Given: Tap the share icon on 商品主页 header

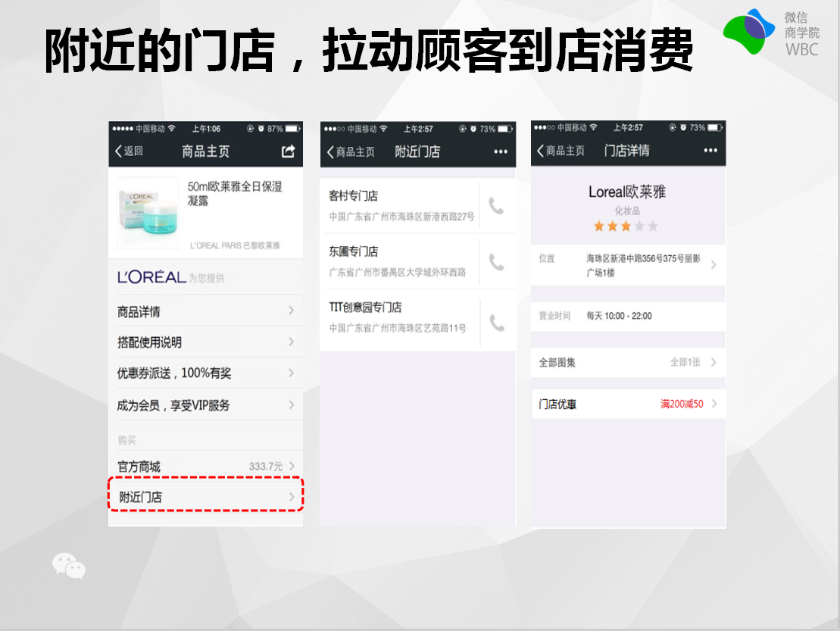Looking at the screenshot, I should coord(289,152).
